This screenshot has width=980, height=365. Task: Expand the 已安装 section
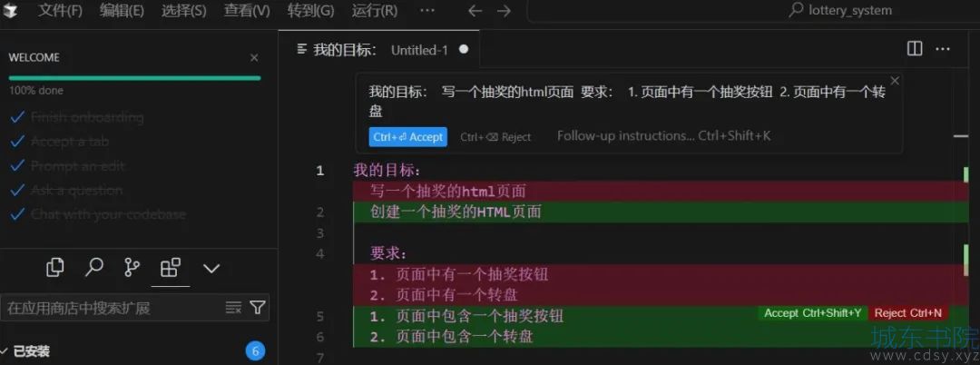[31, 351]
